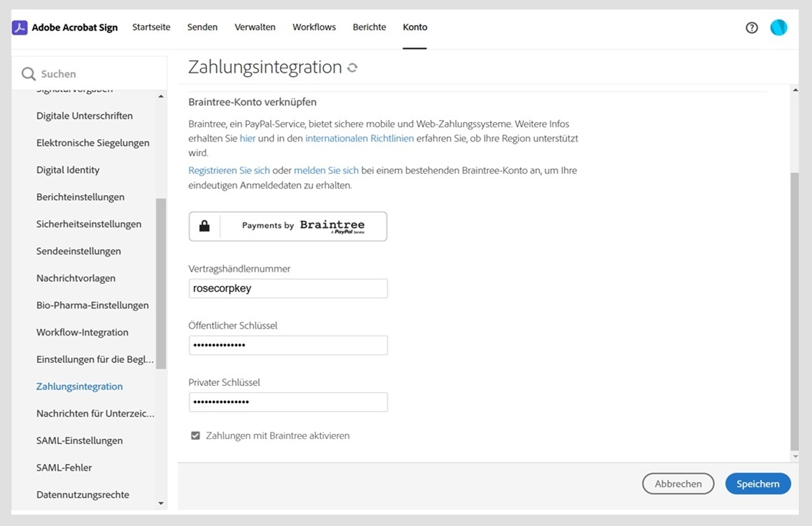812x526 pixels.
Task: Click the search magnifier icon
Action: click(27, 73)
